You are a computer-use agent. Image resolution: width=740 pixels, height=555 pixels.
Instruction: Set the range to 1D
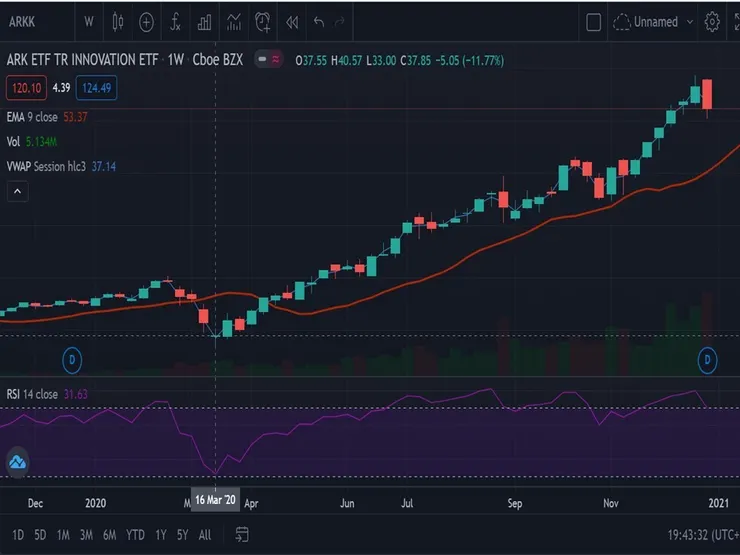click(x=18, y=535)
